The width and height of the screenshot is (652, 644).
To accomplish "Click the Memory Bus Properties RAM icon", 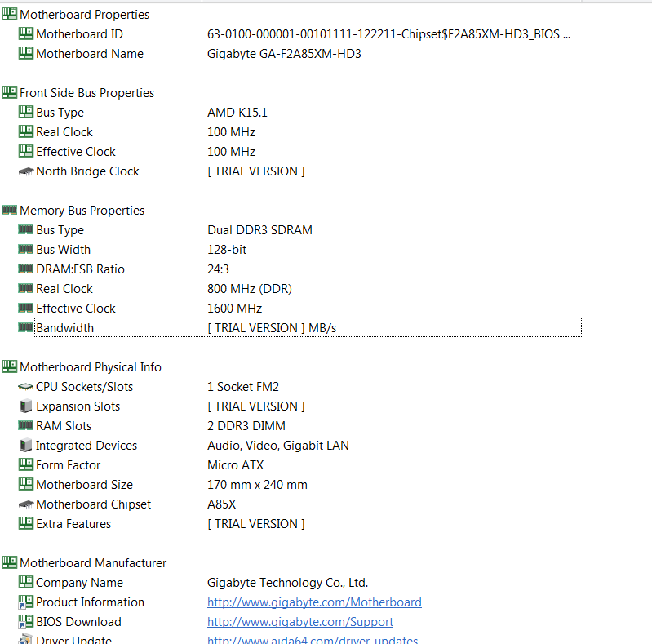I will [x=10, y=210].
